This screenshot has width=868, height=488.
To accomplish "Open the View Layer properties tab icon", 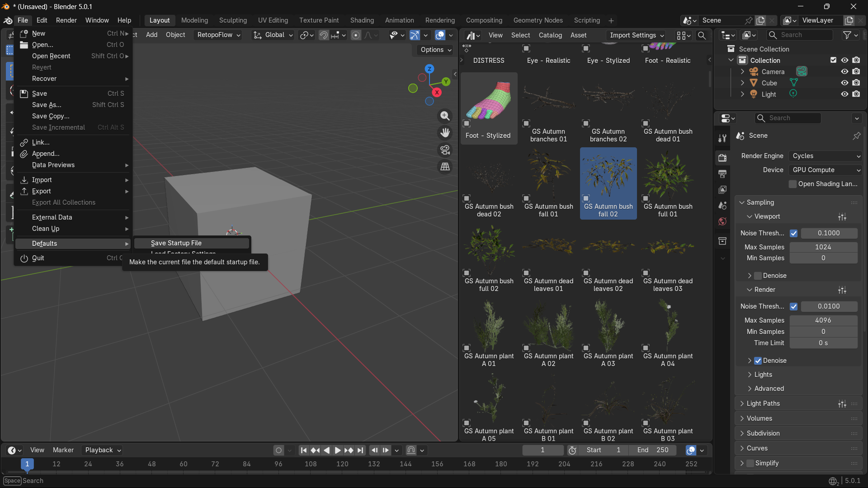I will [x=722, y=190].
